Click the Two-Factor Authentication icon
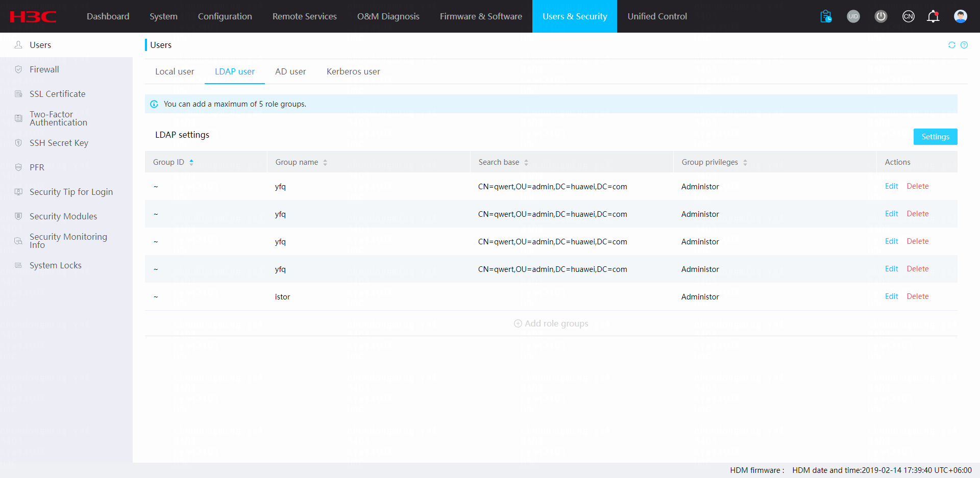Viewport: 980px width, 478px height. coord(18,118)
